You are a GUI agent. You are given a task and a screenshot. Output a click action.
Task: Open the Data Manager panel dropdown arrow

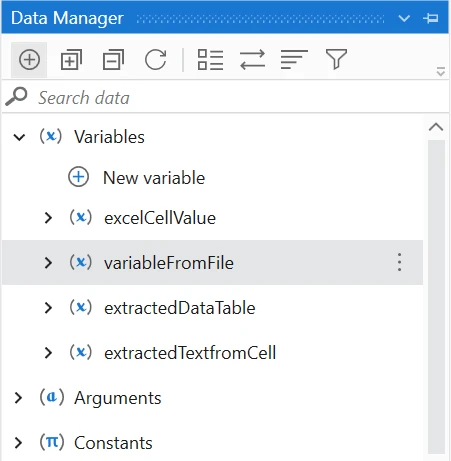pos(404,18)
